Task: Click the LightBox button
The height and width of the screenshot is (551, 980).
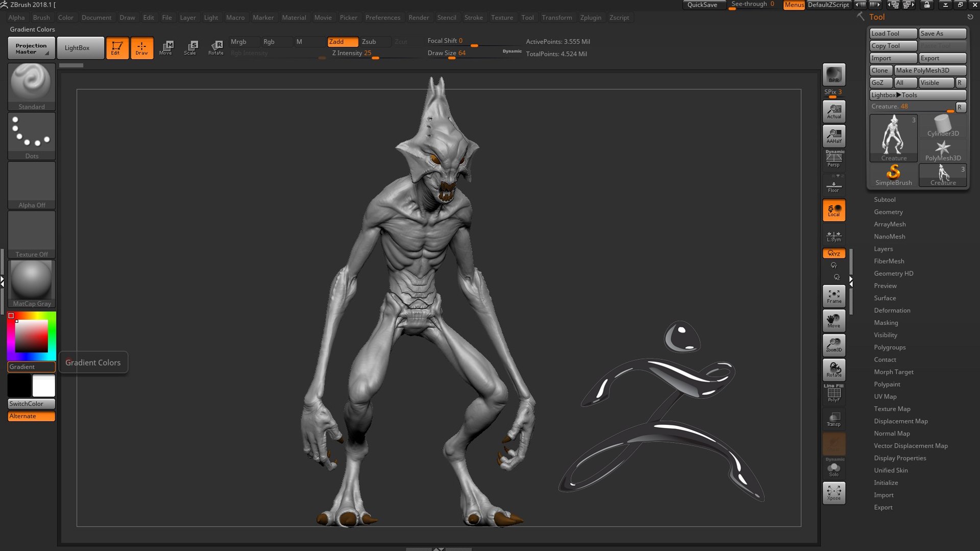Action: tap(80, 48)
